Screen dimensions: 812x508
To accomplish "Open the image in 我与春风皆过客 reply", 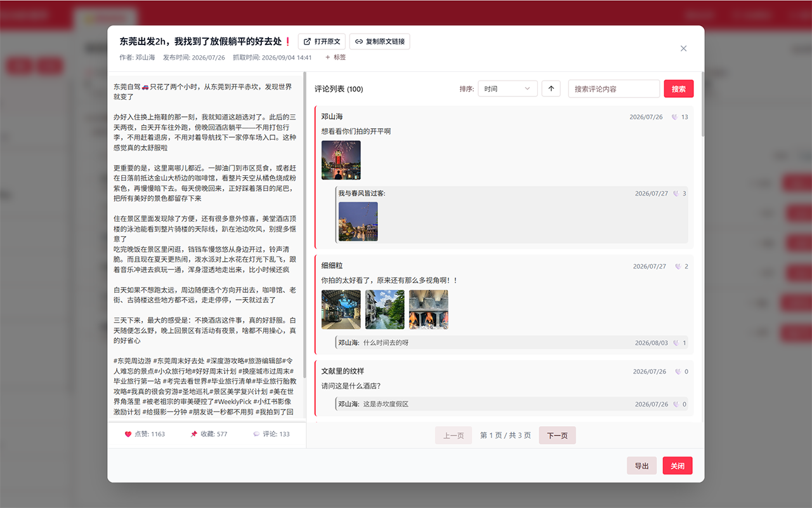I will [x=358, y=222].
